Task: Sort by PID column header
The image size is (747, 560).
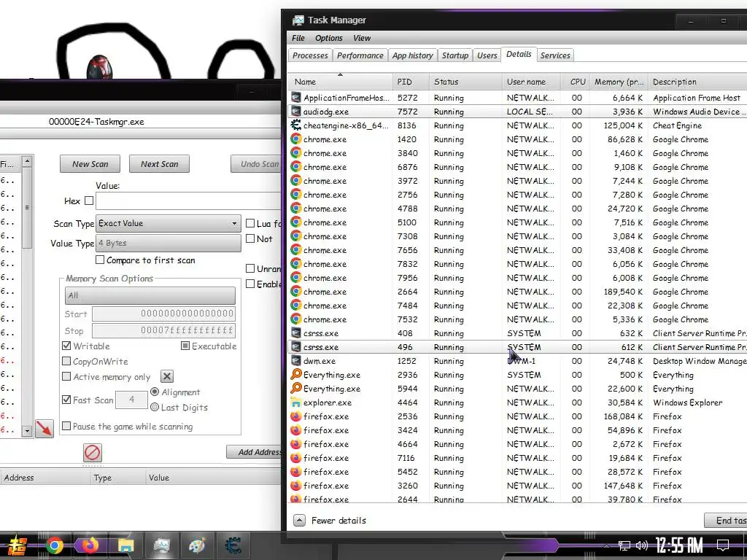Action: point(411,82)
